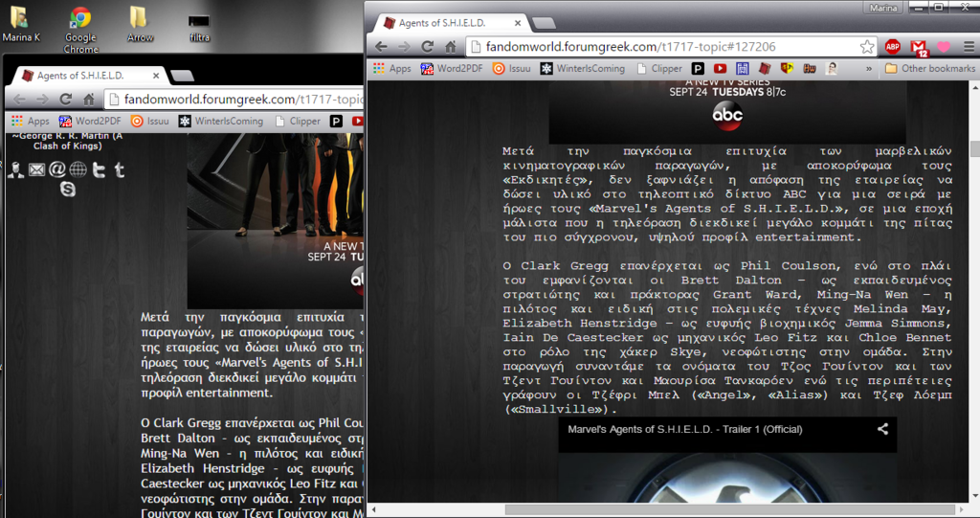980x518 pixels.
Task: Close Agents of S.H.I.E.L.D. tab in right window
Action: point(518,23)
